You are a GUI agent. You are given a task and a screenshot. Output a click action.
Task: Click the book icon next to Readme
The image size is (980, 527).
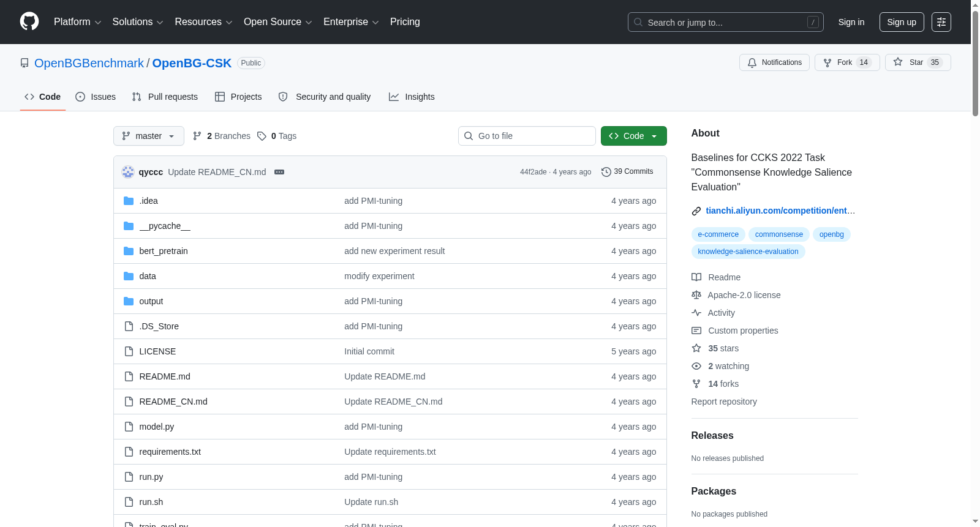[696, 277]
